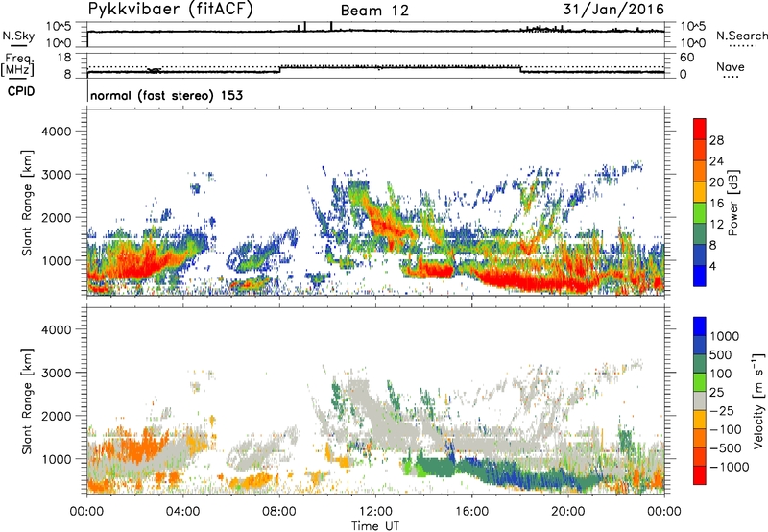The image size is (768, 532).
Task: Click the 'Nave' legend label
Action: [x=731, y=67]
